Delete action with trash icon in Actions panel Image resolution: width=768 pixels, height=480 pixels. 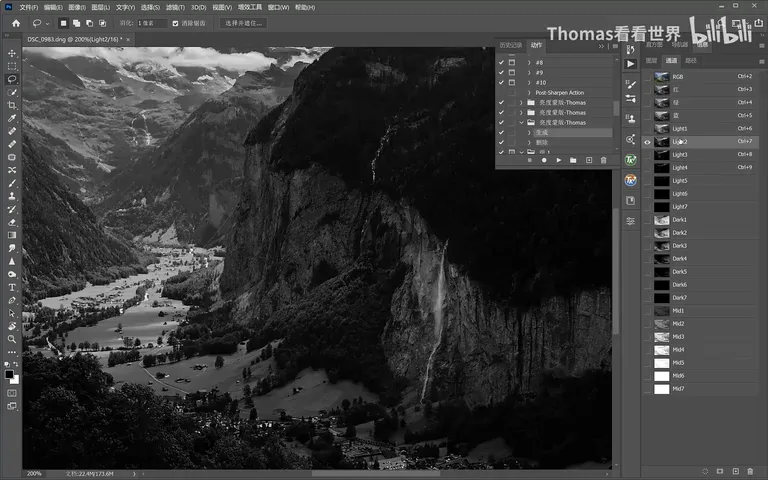pos(603,160)
